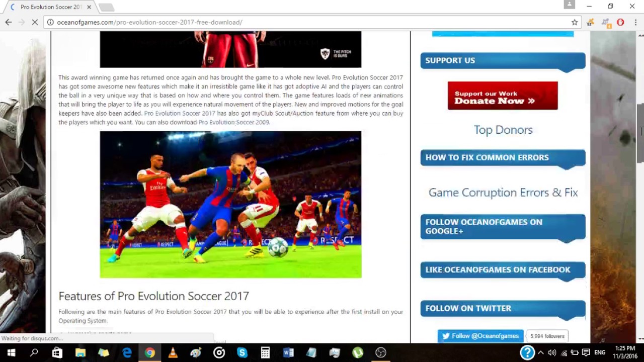Click the Donate Now banner
The image size is (644, 362).
pyautogui.click(x=503, y=96)
